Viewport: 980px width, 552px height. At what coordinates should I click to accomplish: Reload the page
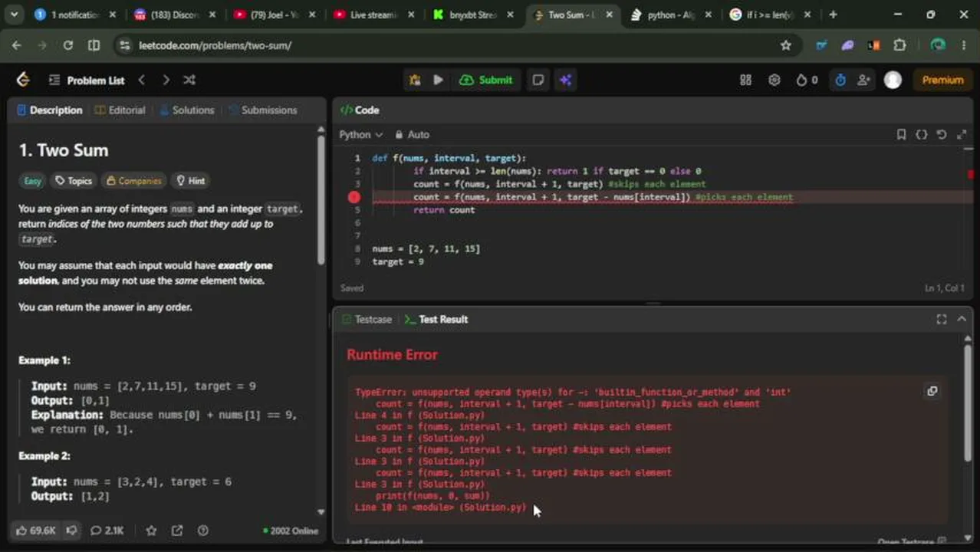(x=68, y=45)
